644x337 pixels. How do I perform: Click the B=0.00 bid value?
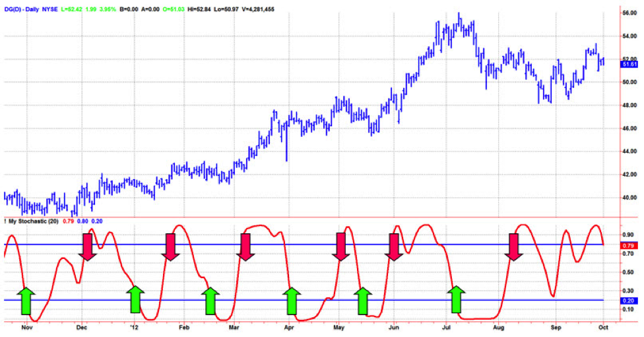(129, 9)
